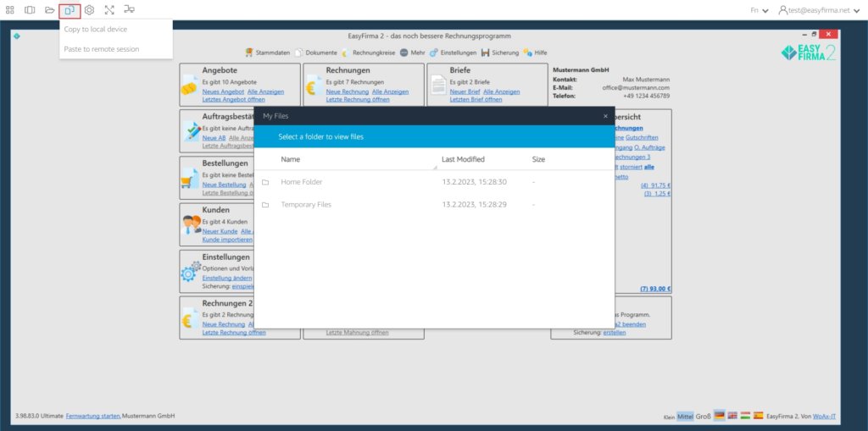This screenshot has height=431, width=868.
Task: Switch language with the German flag
Action: pos(719,415)
